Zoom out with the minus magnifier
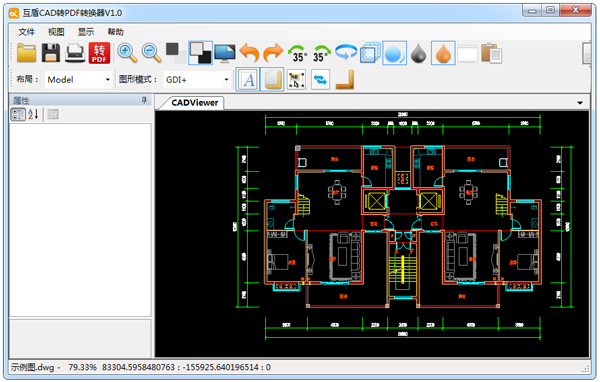Viewport: 600px width, 382px height. click(x=152, y=53)
